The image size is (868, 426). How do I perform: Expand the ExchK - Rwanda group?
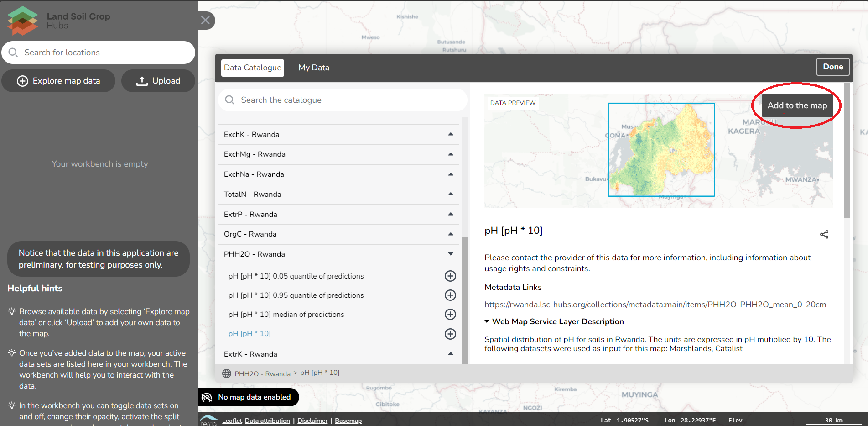point(338,135)
